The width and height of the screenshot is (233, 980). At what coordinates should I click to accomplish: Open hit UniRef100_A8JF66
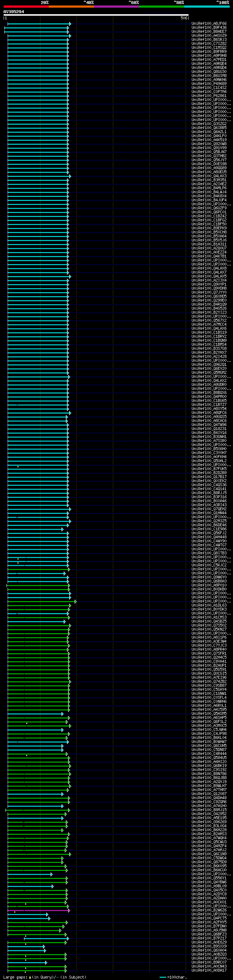[x=209, y=24]
